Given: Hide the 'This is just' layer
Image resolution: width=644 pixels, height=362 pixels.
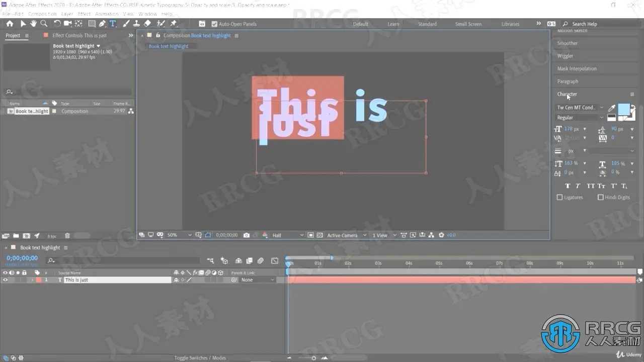Looking at the screenshot, I should pyautogui.click(x=6, y=280).
